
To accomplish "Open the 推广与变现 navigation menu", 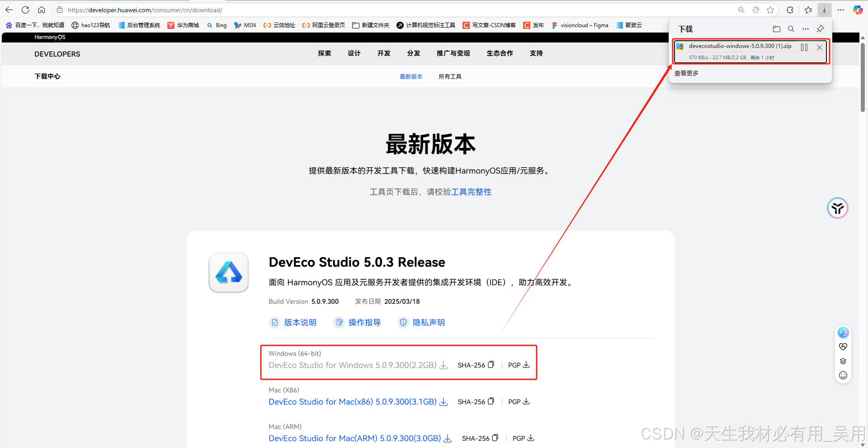I will pyautogui.click(x=453, y=53).
